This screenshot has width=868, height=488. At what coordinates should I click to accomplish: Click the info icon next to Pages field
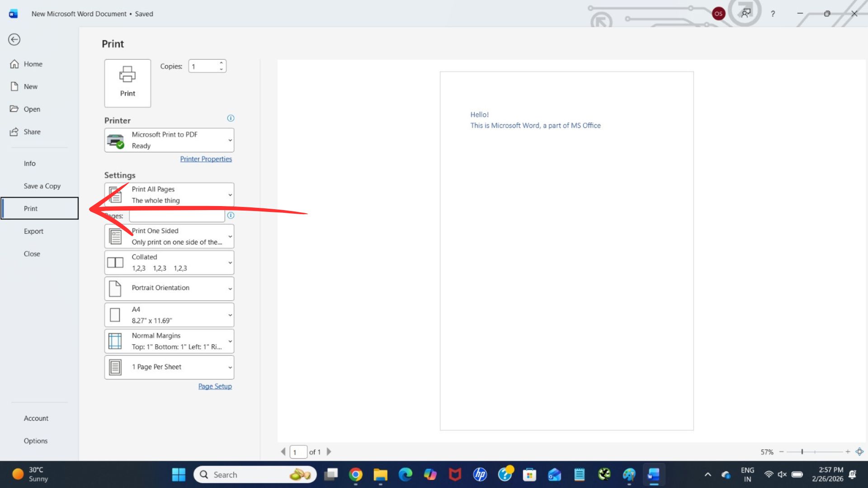231,216
